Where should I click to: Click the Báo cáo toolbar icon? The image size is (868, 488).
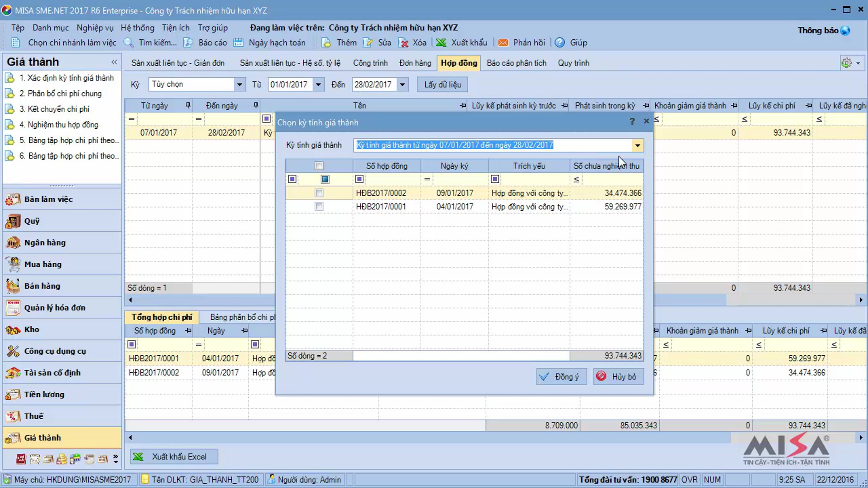click(x=188, y=43)
